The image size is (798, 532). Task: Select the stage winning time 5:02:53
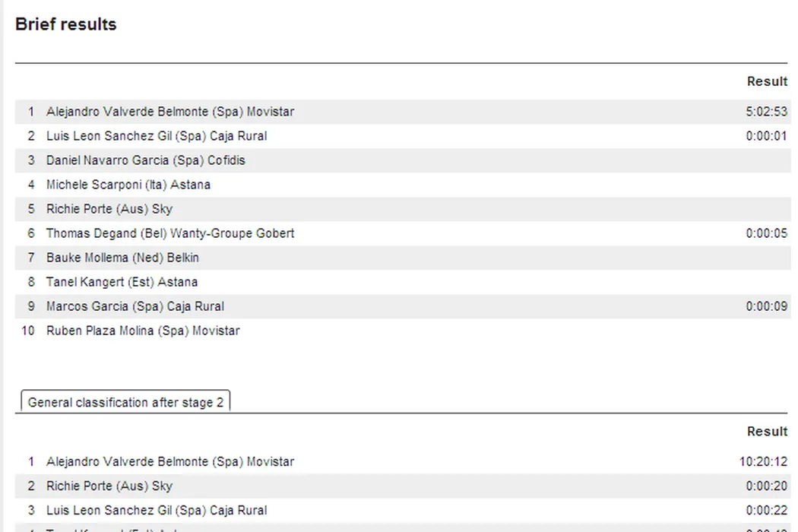(766, 112)
